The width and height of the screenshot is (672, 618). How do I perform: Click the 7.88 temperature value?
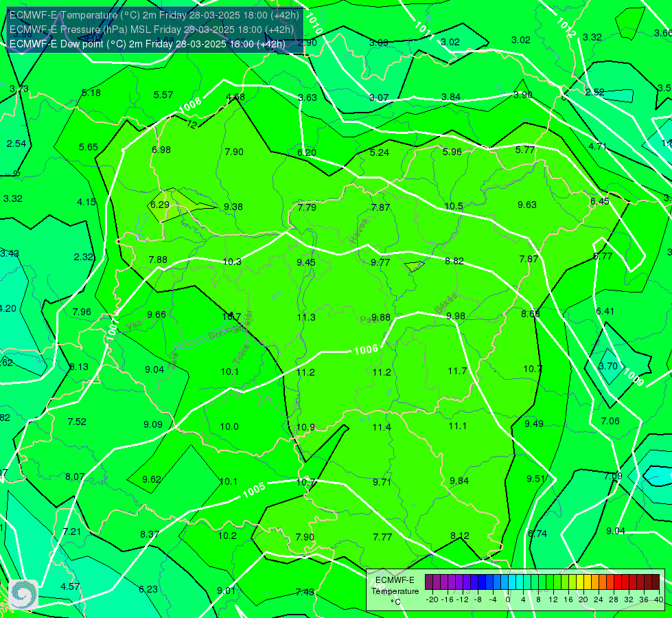[x=158, y=260]
